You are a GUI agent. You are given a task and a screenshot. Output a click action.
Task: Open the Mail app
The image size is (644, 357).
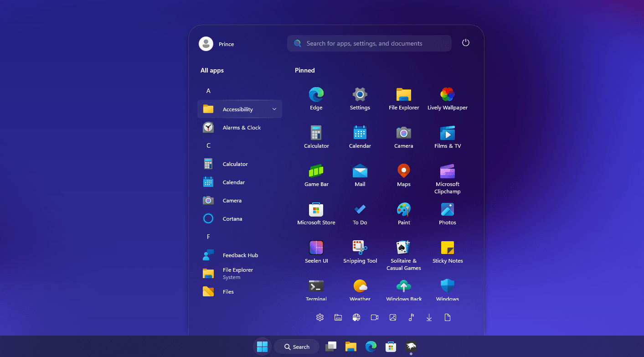(360, 176)
